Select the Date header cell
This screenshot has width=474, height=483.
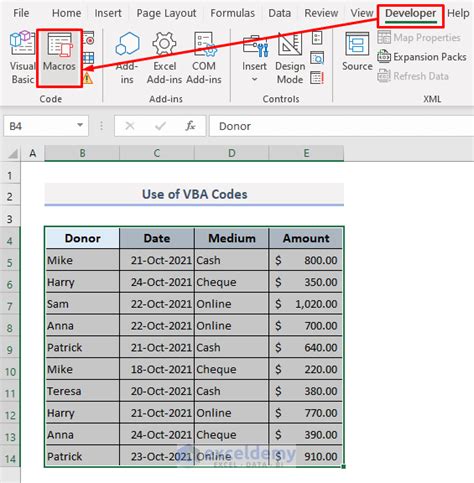157,238
